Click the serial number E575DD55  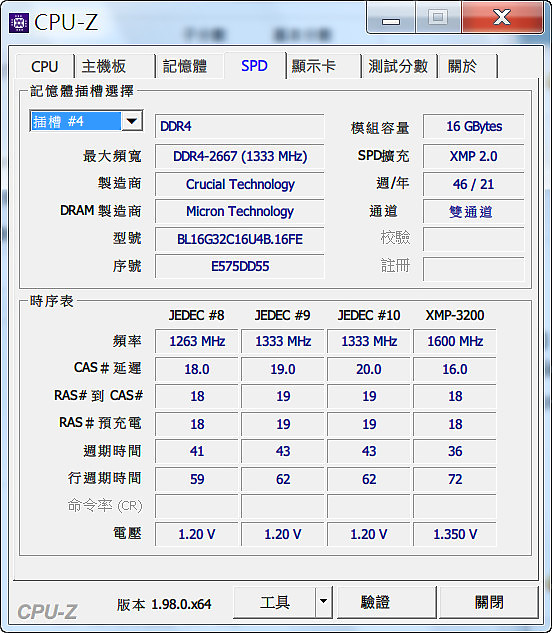click(239, 266)
